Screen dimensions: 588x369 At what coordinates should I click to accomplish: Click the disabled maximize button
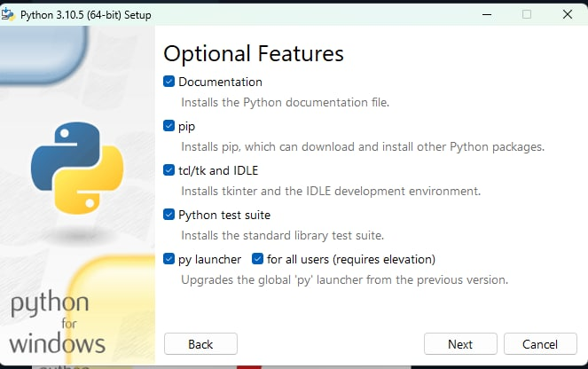(527, 14)
